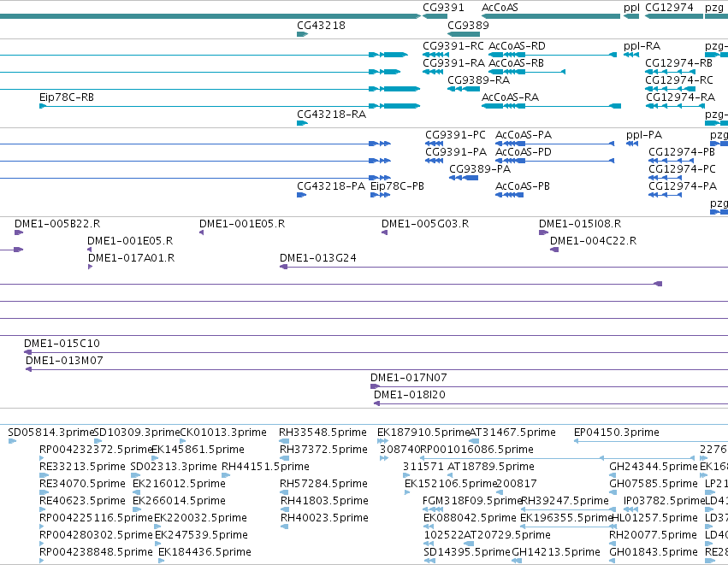Click the DME1-017N07 cDNA label
Viewport: 728px width, 565px height.
409,378
